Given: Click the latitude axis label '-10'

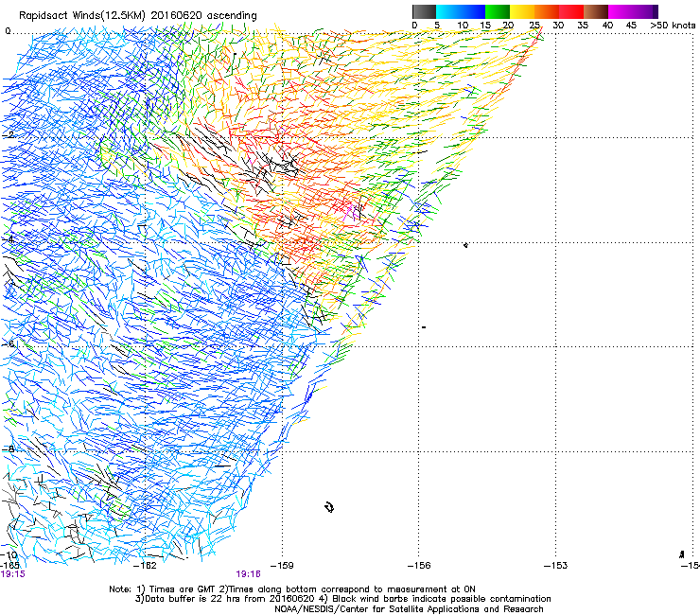Looking at the screenshot, I should (9, 555).
